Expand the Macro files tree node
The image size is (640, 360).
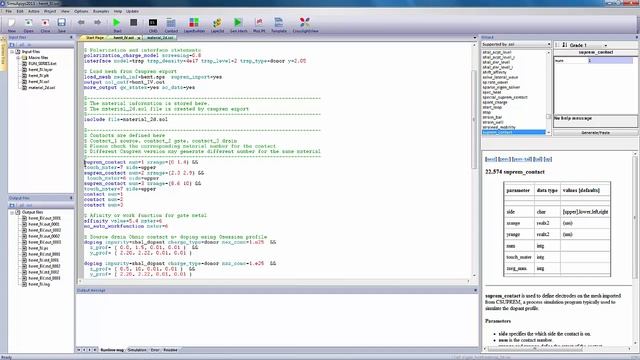(x=18, y=58)
